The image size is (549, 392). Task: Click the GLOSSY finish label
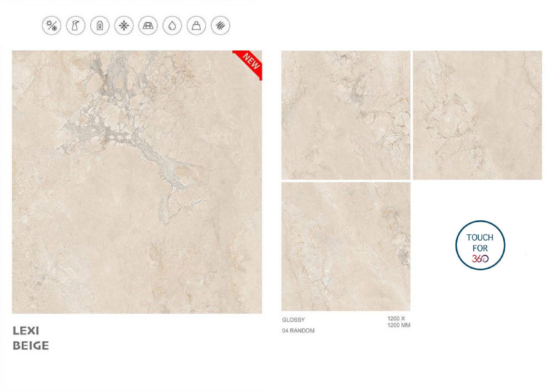(x=293, y=320)
